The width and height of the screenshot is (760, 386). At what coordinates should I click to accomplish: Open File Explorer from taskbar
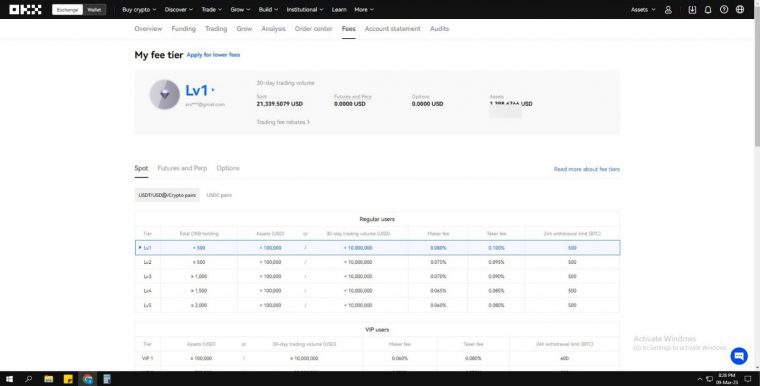48,379
